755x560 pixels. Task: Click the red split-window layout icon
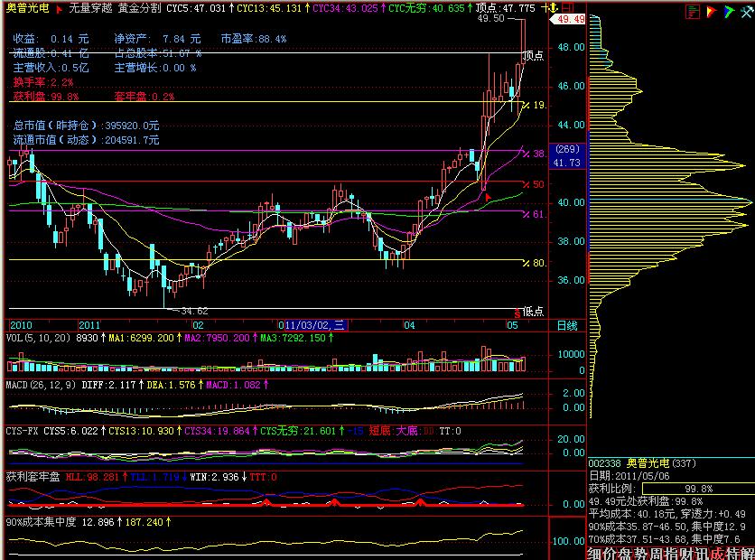tap(568, 8)
